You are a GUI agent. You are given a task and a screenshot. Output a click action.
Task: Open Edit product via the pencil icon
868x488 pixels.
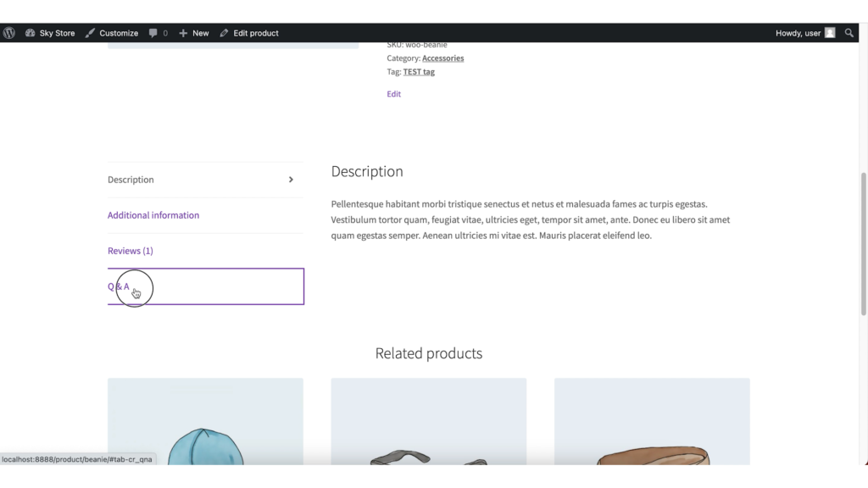pyautogui.click(x=251, y=32)
